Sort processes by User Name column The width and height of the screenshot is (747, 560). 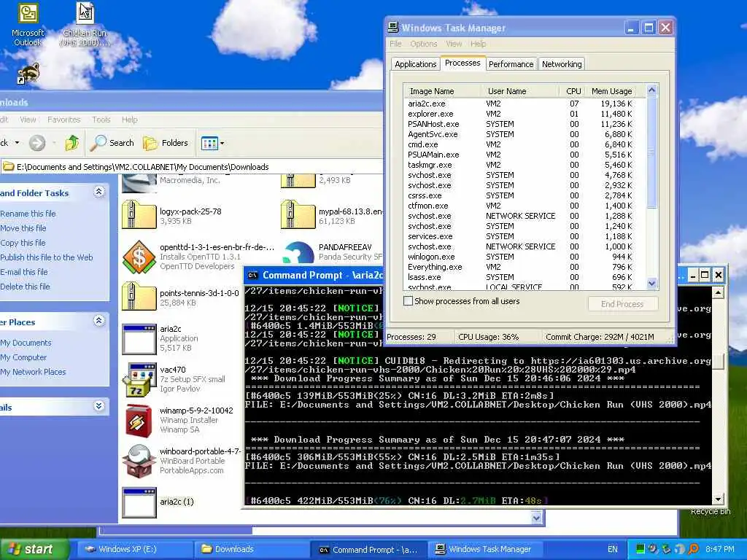pos(520,91)
